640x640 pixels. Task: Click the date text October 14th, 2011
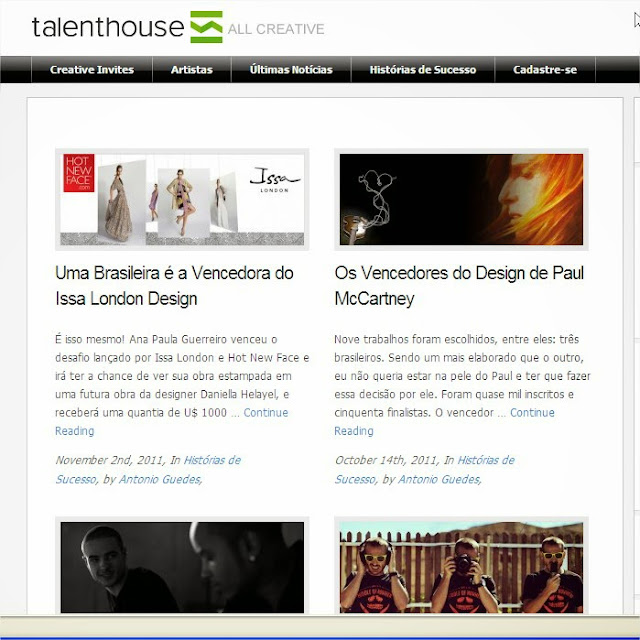(386, 460)
